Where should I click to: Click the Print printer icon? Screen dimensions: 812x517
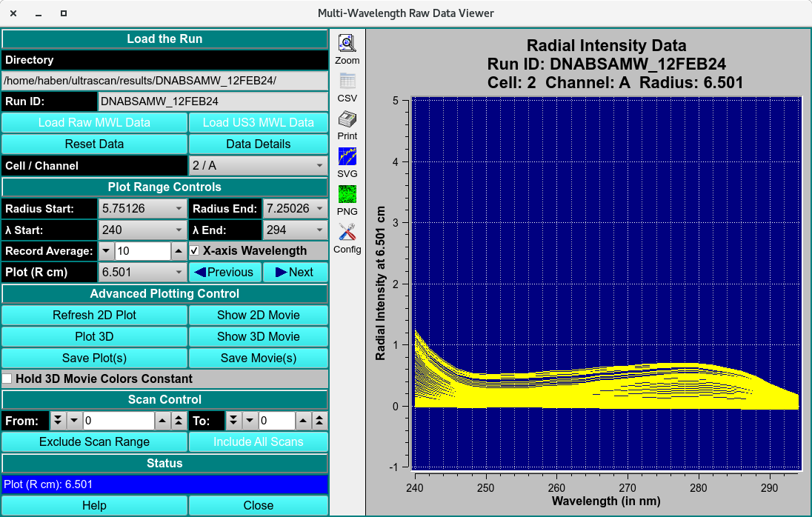[x=347, y=119]
